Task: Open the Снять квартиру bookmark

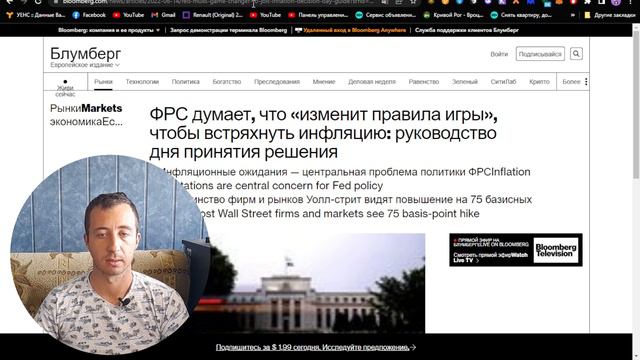Action: 521,15
